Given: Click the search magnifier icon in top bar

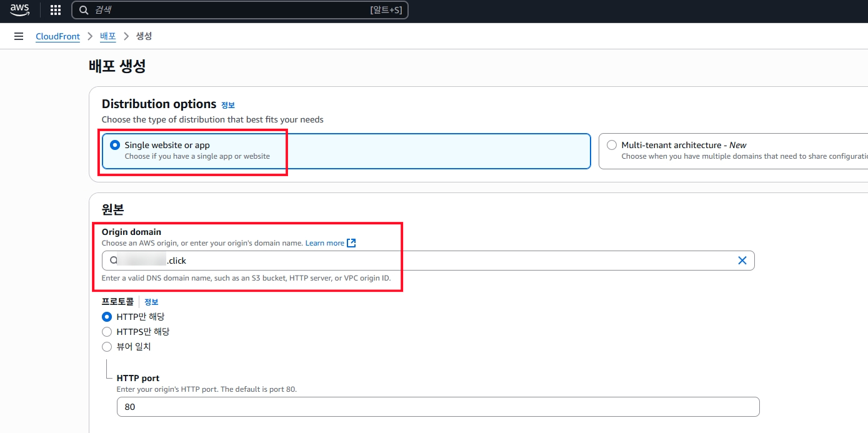Looking at the screenshot, I should [84, 10].
